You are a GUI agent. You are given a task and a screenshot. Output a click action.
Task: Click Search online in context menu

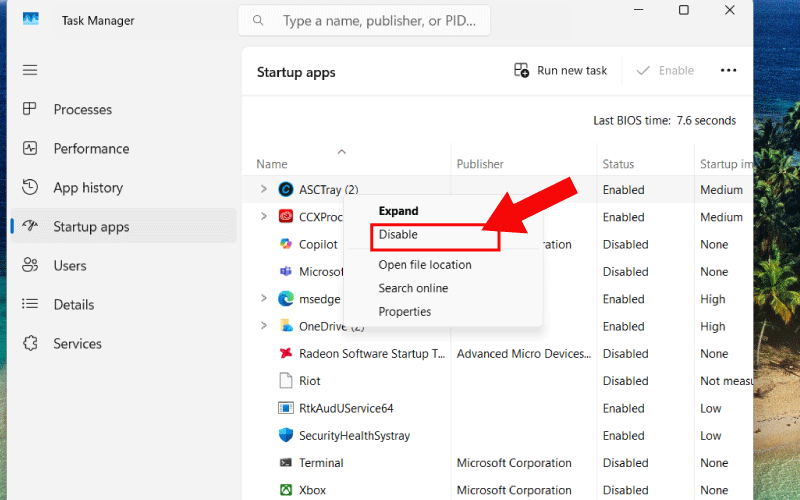pyautogui.click(x=413, y=288)
